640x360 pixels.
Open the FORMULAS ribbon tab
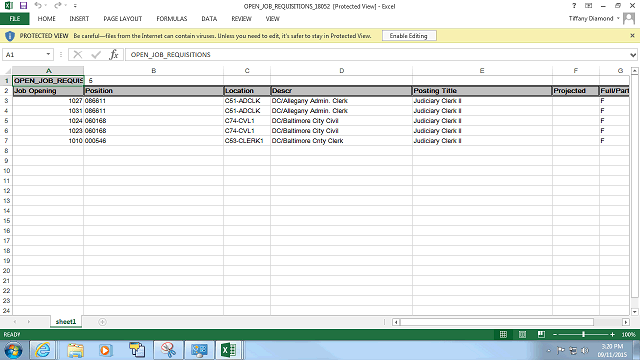pos(171,19)
